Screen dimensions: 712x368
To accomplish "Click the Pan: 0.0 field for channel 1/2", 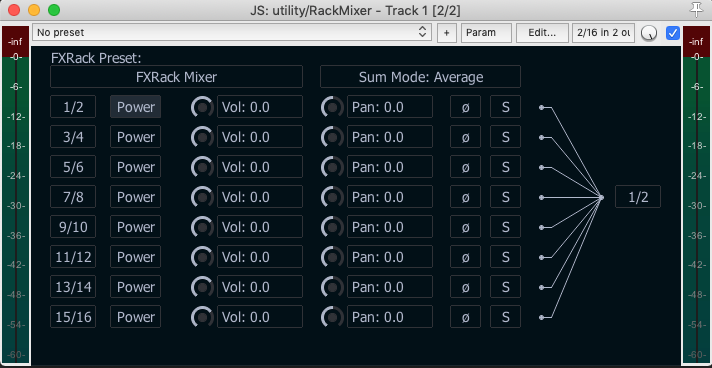I will [390, 107].
